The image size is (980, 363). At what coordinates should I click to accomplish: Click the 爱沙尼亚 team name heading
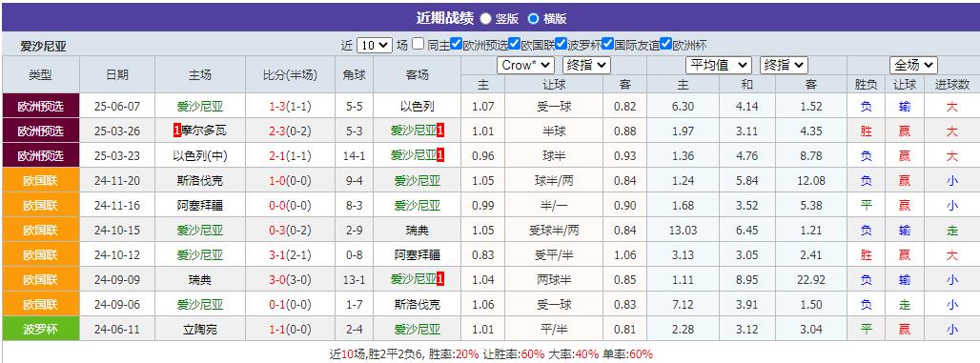[x=43, y=47]
